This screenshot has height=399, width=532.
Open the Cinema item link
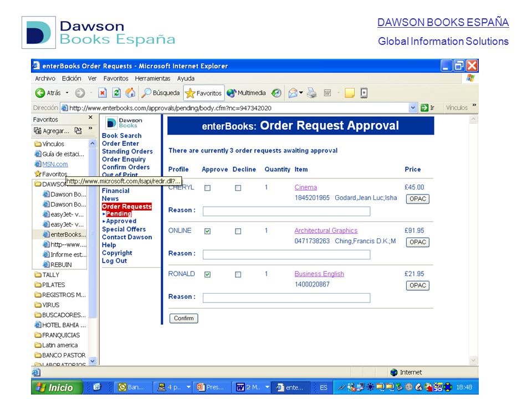point(306,187)
